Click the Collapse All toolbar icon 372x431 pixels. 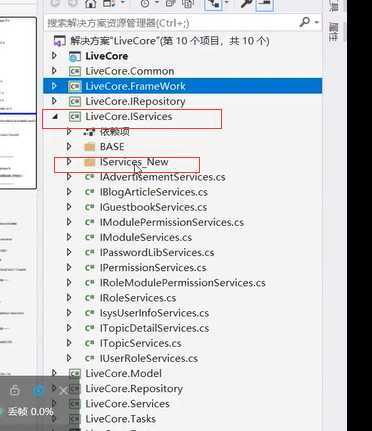pos(171,4)
